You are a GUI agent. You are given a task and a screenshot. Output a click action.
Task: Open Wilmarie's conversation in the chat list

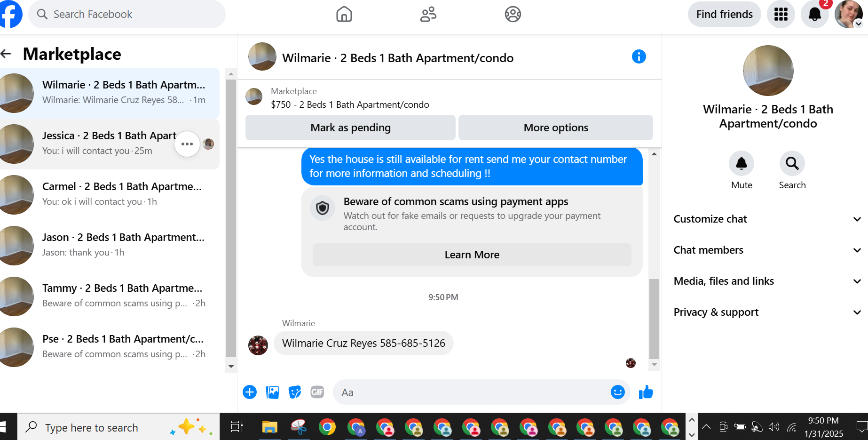[x=110, y=93]
